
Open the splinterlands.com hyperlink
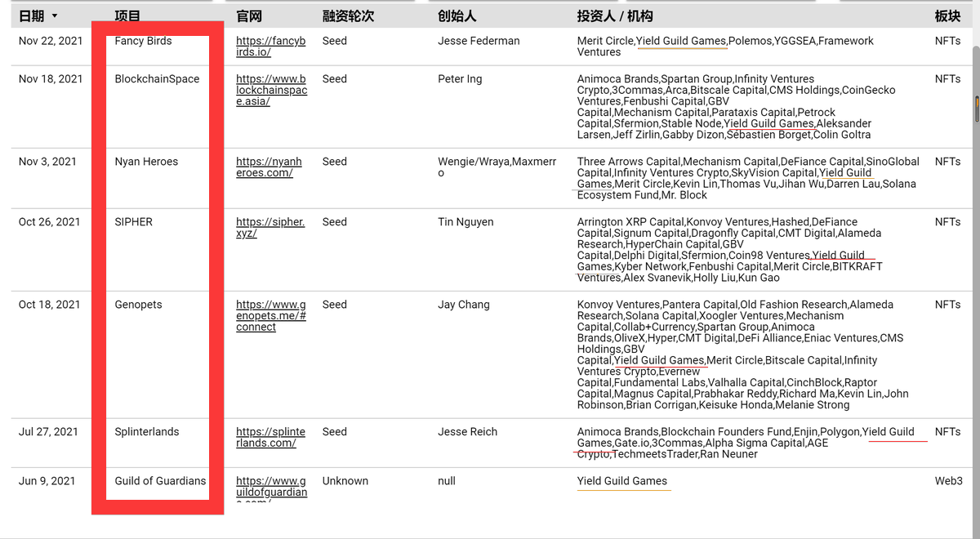coord(270,437)
